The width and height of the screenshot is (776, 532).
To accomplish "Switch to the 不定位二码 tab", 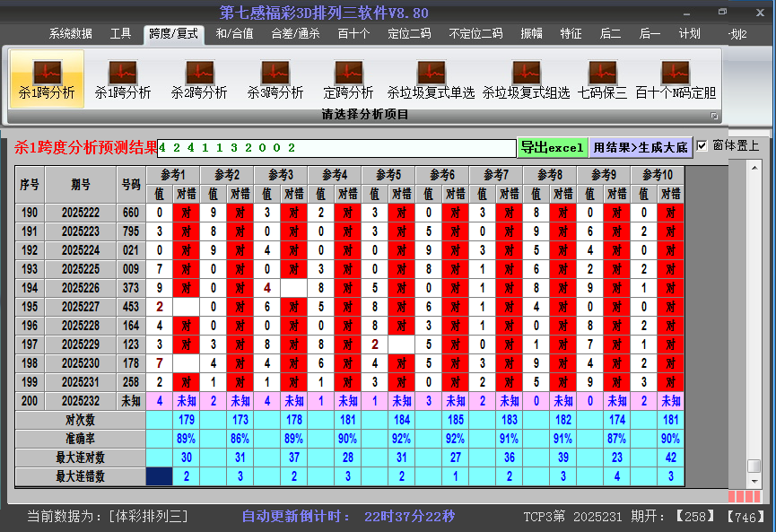I will point(475,34).
